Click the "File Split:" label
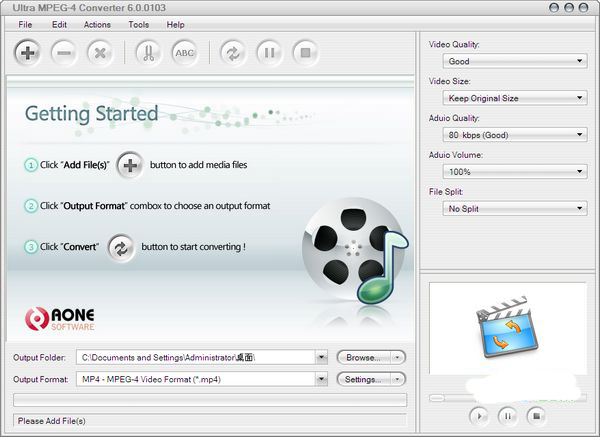Screen dimensions: 600x437 click(x=446, y=192)
